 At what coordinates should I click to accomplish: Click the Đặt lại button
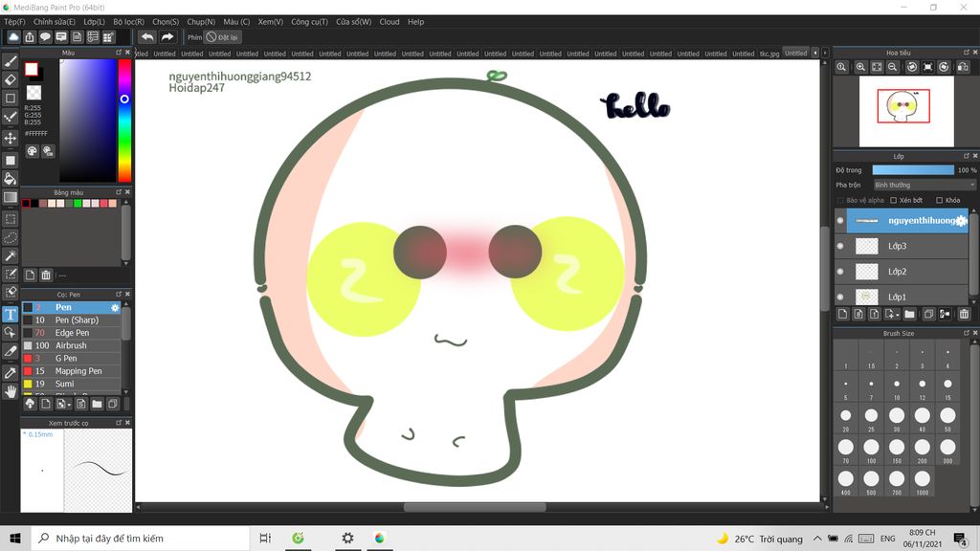click(222, 37)
